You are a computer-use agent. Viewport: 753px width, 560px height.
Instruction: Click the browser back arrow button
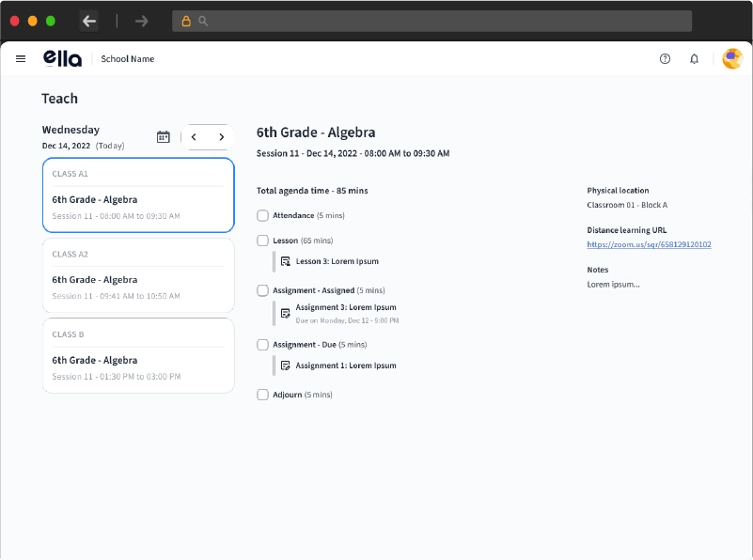89,21
